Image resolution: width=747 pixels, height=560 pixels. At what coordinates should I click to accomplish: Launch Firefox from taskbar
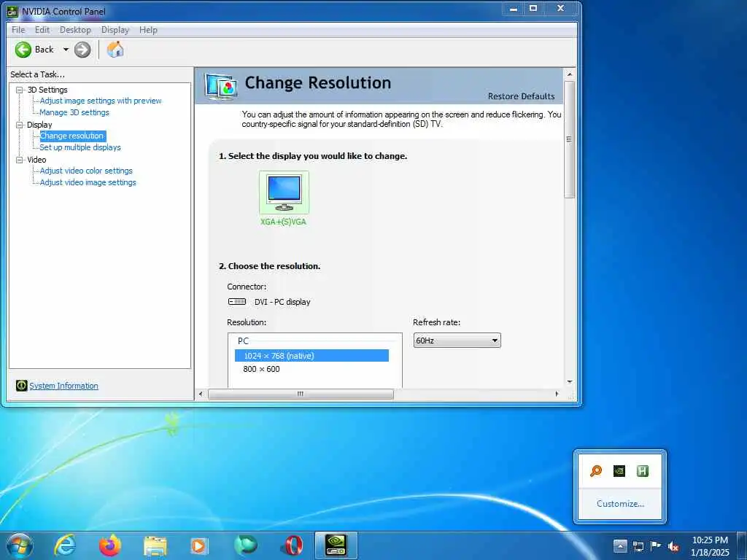pyautogui.click(x=110, y=545)
